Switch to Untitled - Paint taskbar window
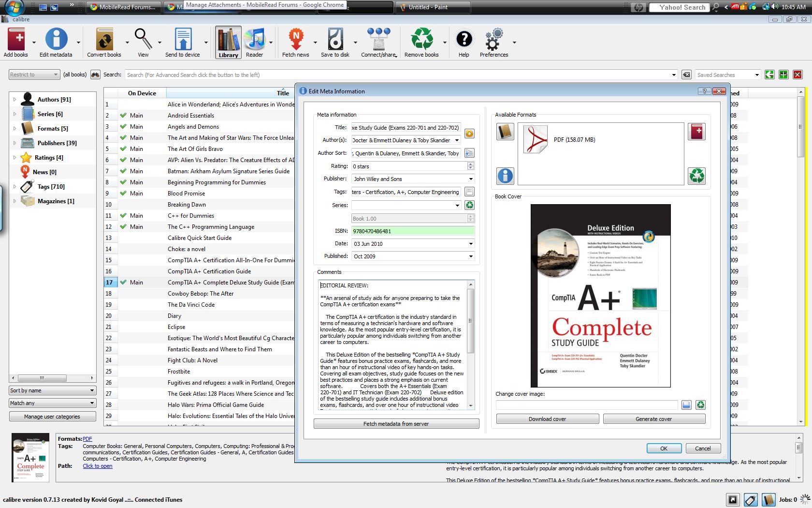Screen dimensions: 812x508 click(428, 7)
